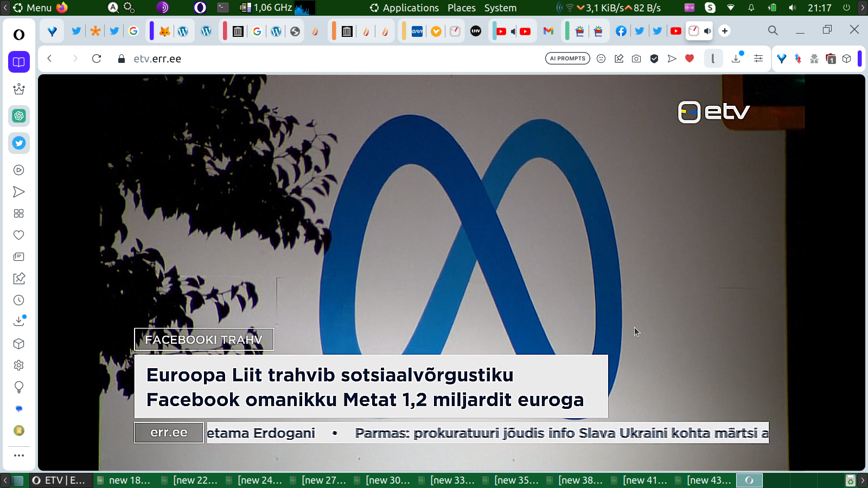The height and width of the screenshot is (488, 868).
Task: Click the AI PROMPTS button
Action: (567, 59)
